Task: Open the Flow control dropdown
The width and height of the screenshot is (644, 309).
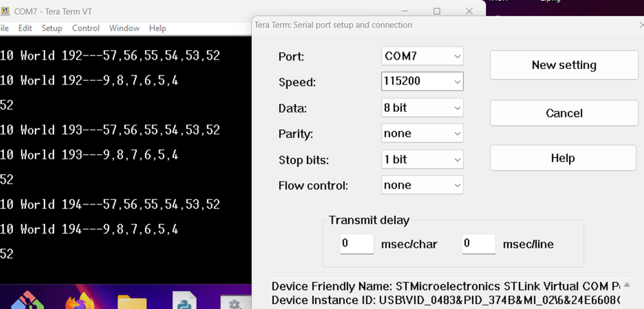Action: [x=422, y=185]
